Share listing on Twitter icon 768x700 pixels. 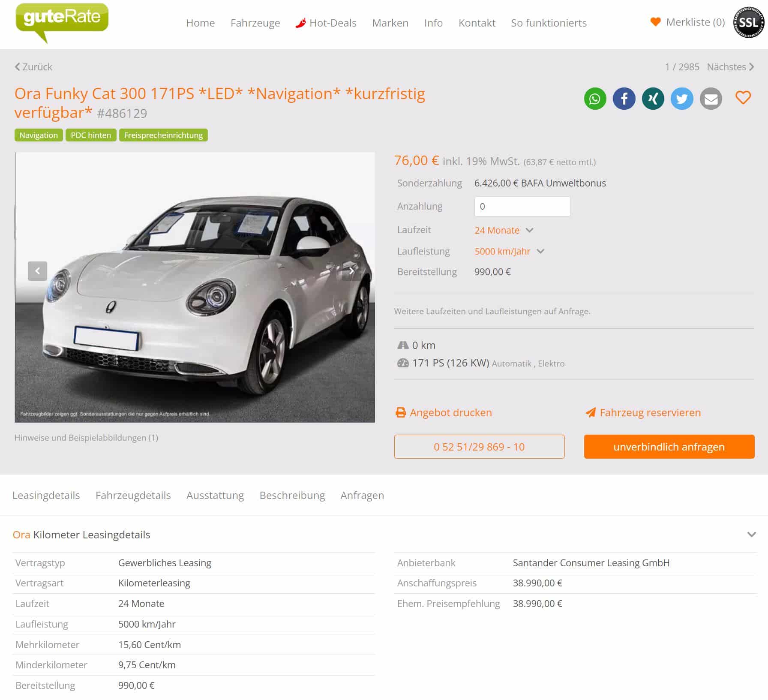[x=682, y=99]
